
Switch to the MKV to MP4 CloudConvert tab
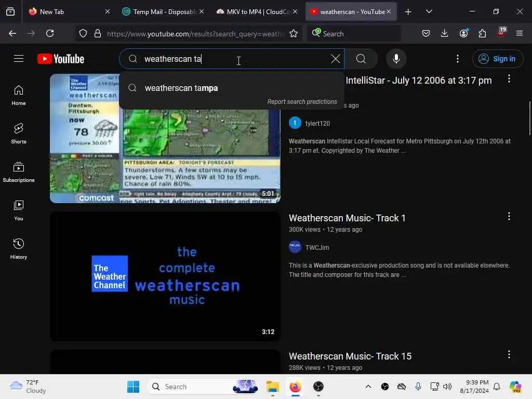257,12
